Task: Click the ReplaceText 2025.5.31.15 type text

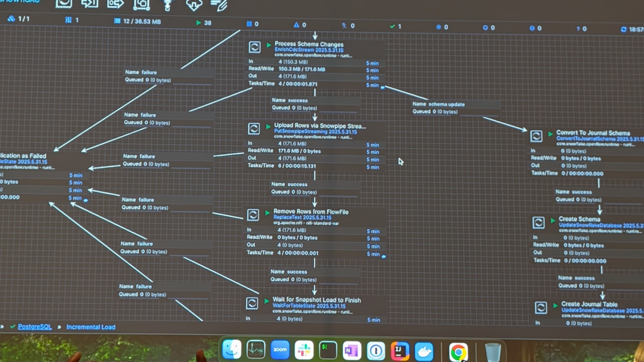Action: coord(303,217)
